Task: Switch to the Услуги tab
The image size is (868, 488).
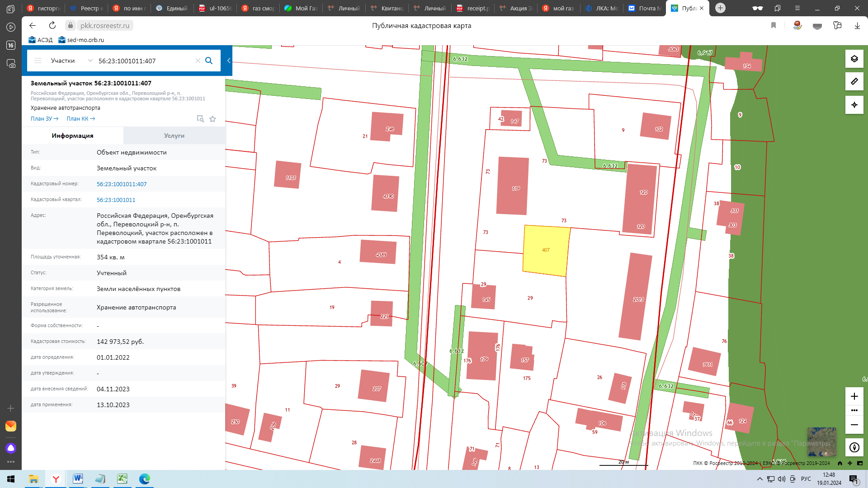Action: pos(174,136)
